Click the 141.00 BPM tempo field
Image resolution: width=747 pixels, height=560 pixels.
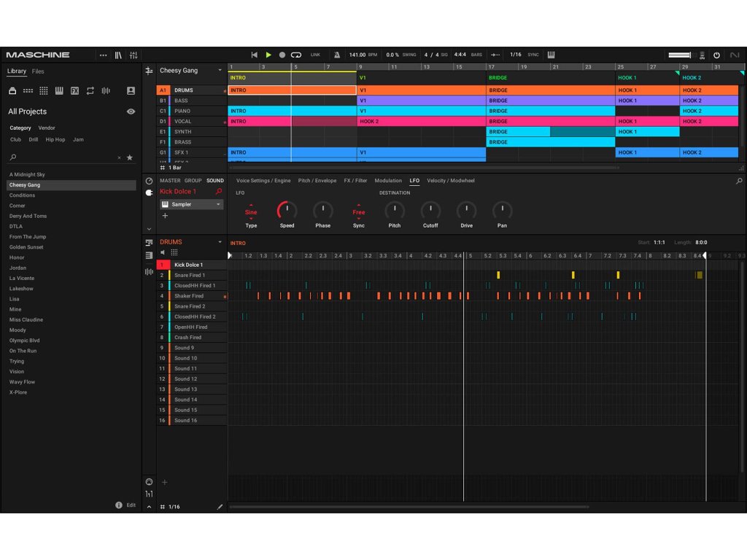(x=363, y=55)
